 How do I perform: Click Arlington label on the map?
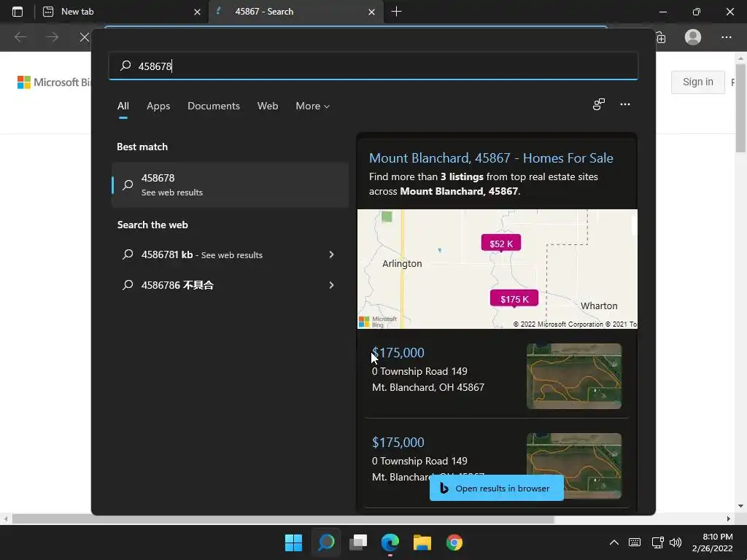pos(402,263)
